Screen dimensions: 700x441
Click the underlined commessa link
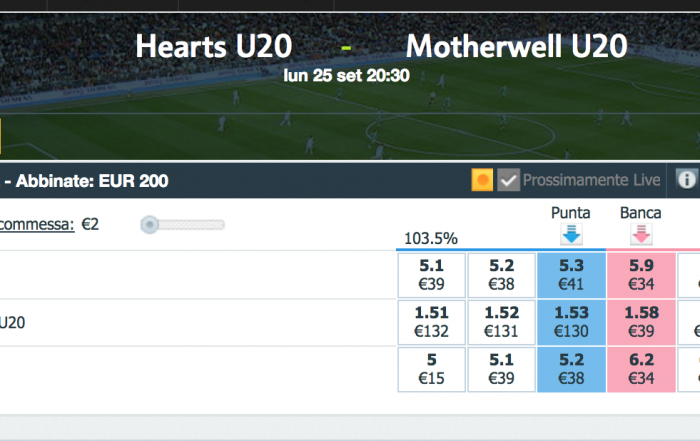click(x=37, y=224)
